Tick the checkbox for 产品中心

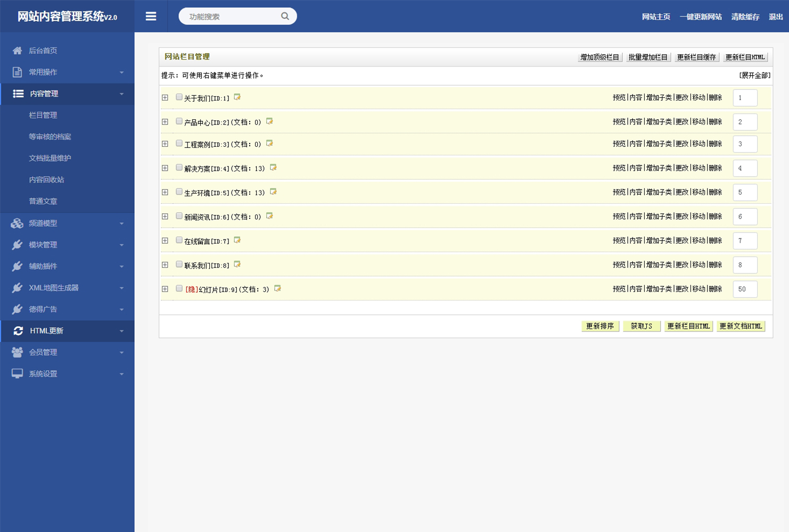click(179, 121)
